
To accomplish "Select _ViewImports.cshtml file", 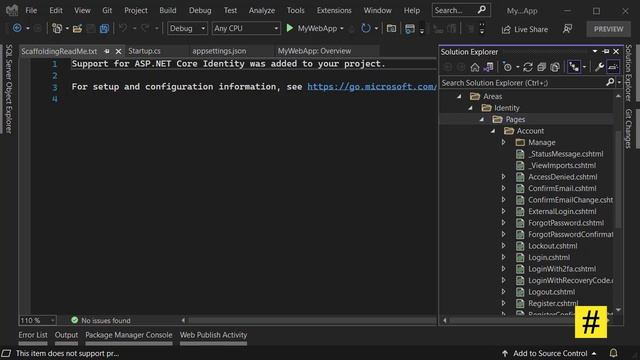I will [x=562, y=165].
